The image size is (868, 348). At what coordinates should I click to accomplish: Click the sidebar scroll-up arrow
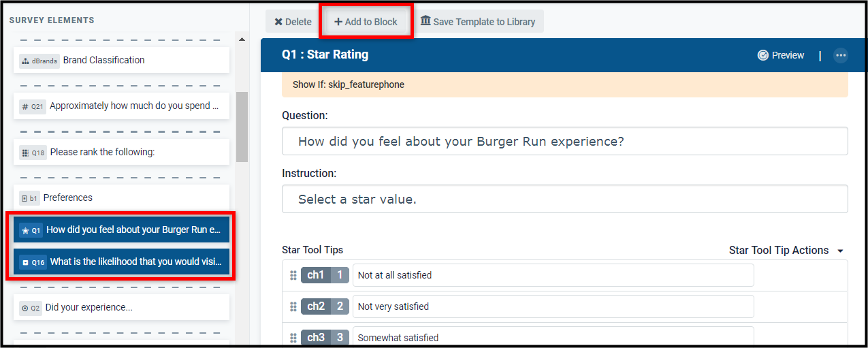point(241,39)
